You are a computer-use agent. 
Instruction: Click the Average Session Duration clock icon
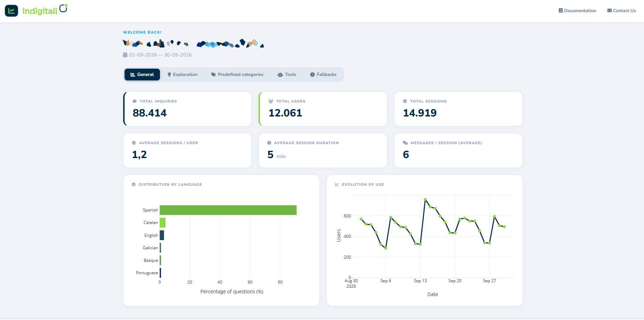click(x=269, y=143)
